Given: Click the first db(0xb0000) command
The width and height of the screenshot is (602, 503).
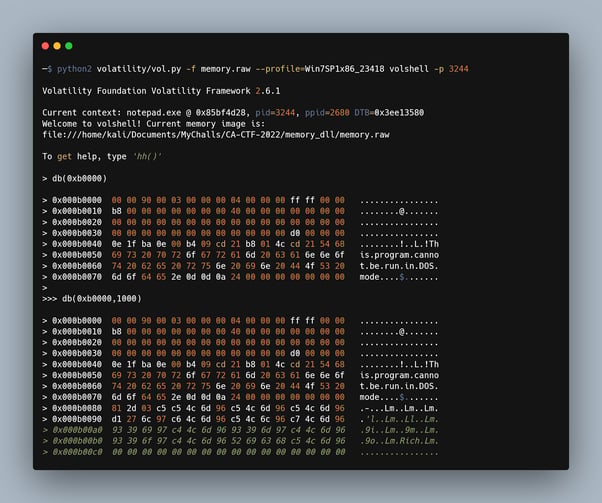Looking at the screenshot, I should pos(79,179).
